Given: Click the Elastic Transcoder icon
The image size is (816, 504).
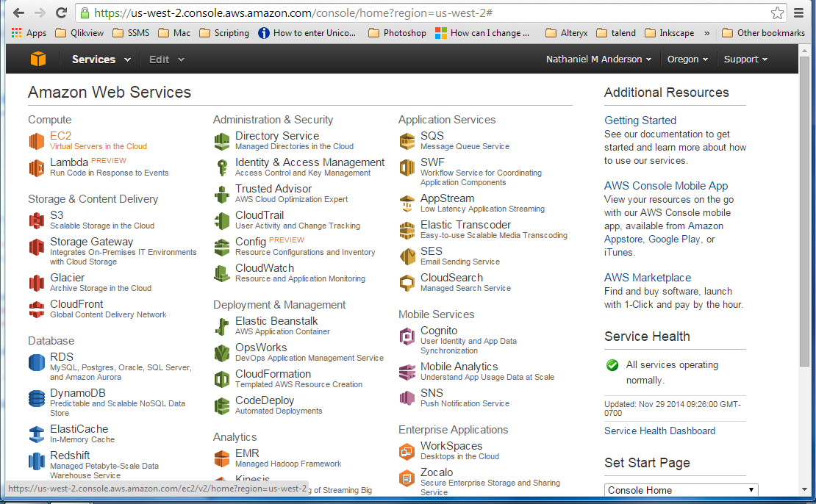Looking at the screenshot, I should click(407, 230).
